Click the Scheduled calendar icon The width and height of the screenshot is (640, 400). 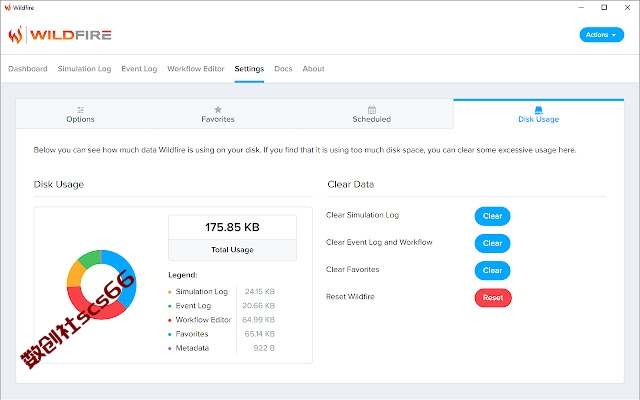click(372, 109)
